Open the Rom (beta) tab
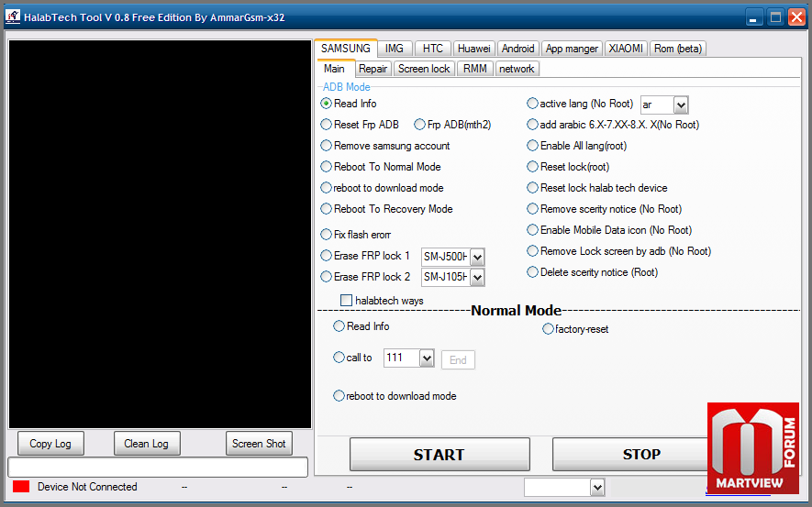The image size is (812, 507). [x=678, y=49]
